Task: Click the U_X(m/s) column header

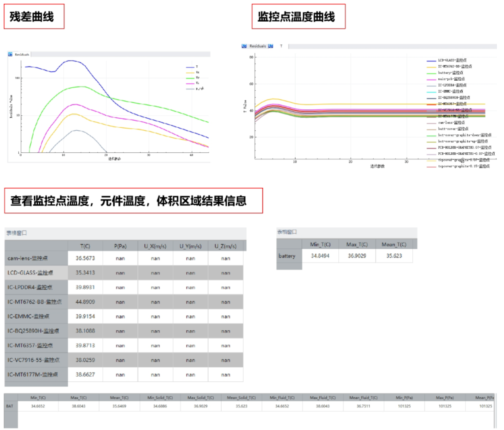Action: [155, 246]
